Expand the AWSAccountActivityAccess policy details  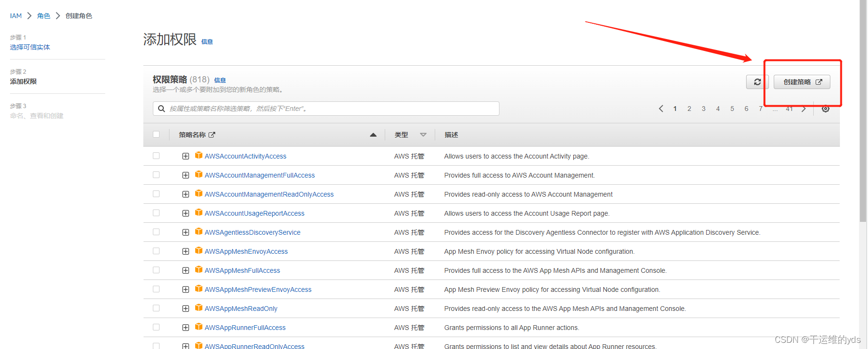coord(186,156)
